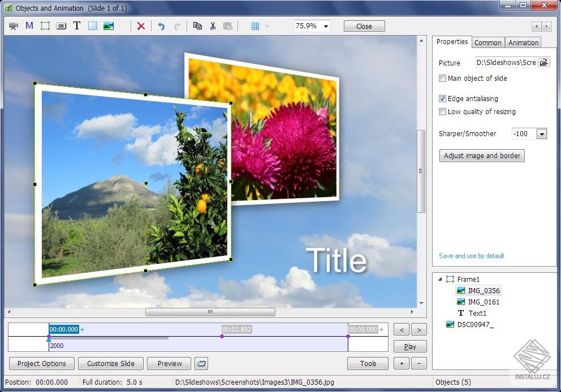561x392 pixels.
Task: Collapse the Frame1 tree item
Action: (441, 279)
